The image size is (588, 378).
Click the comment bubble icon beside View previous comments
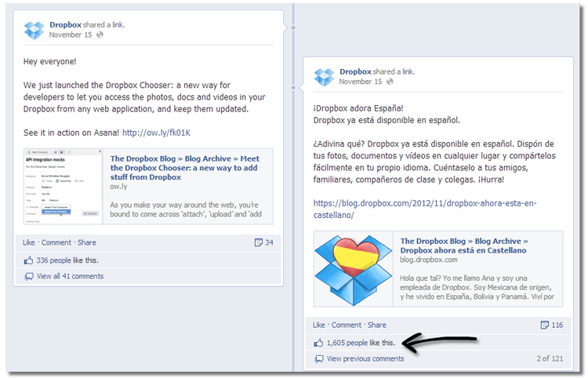coord(319,359)
